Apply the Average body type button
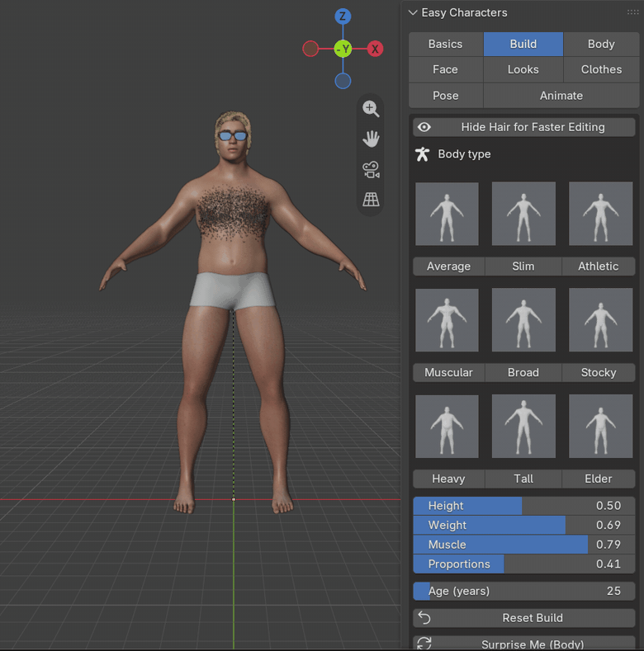The image size is (644, 651). coord(448,267)
